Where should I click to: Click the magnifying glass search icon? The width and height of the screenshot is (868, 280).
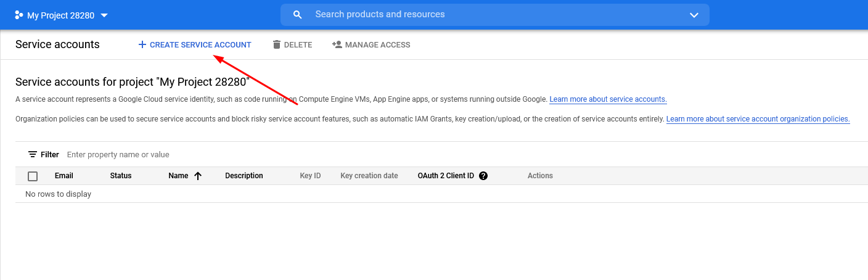(x=298, y=15)
